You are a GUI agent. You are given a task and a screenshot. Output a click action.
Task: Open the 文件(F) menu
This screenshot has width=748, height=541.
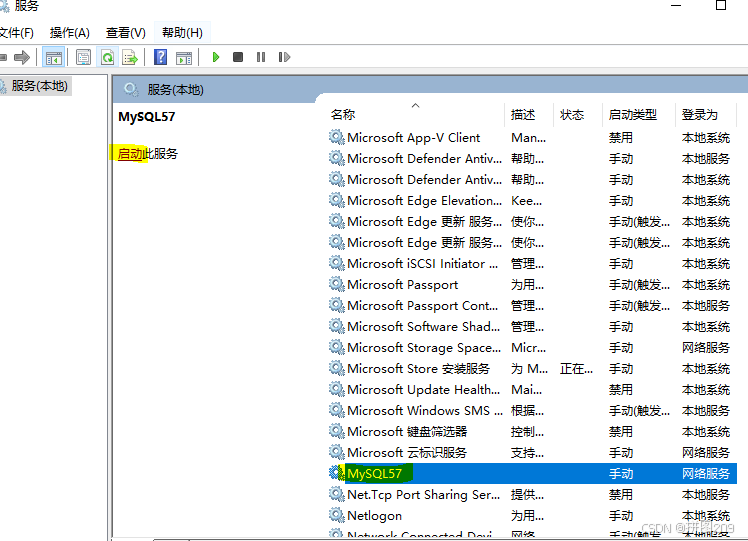click(16, 33)
